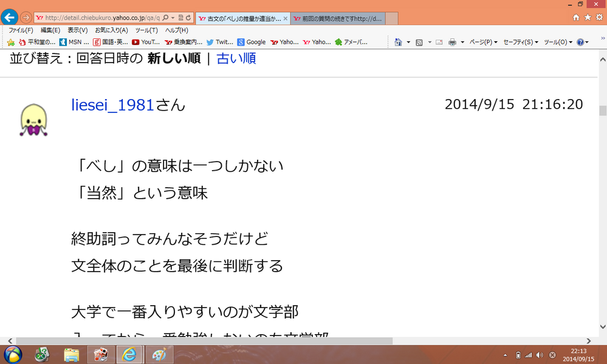This screenshot has height=364, width=607.
Task: Open the gear settings icon in IE
Action: pos(598,18)
